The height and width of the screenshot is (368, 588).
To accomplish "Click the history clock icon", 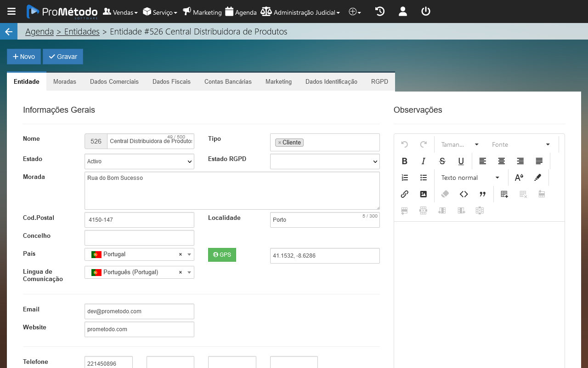I will 380,11.
